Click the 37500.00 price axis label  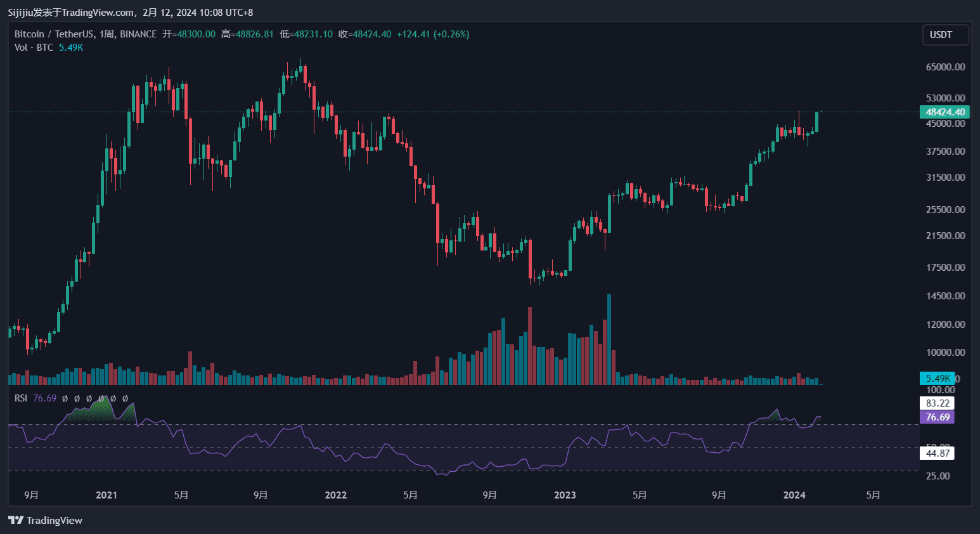(945, 152)
